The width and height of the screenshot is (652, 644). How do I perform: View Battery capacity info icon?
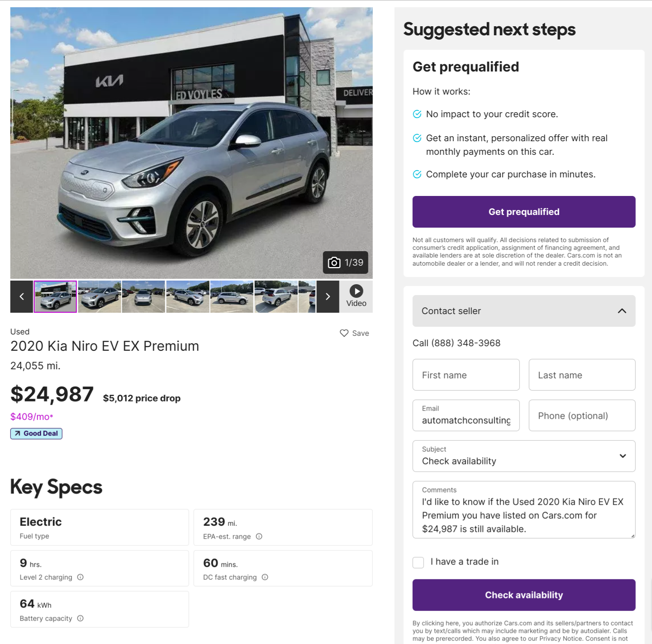pos(81,618)
